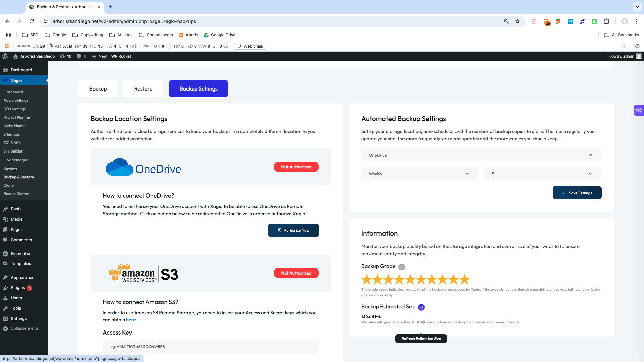Open the New content menu
Viewport: 644px width, 362px height.
coord(99,56)
